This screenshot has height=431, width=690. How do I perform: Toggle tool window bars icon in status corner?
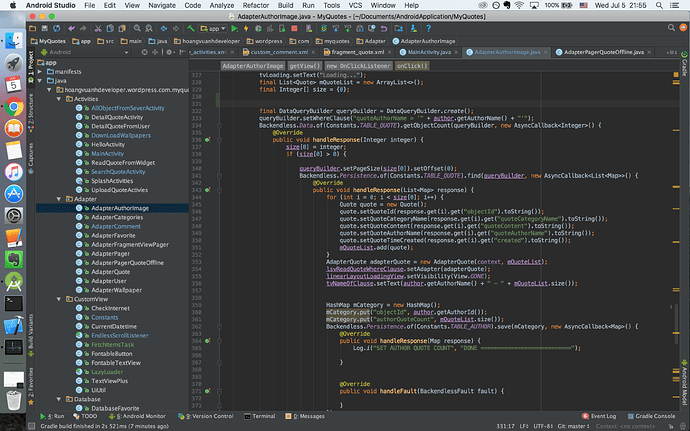tap(31, 426)
